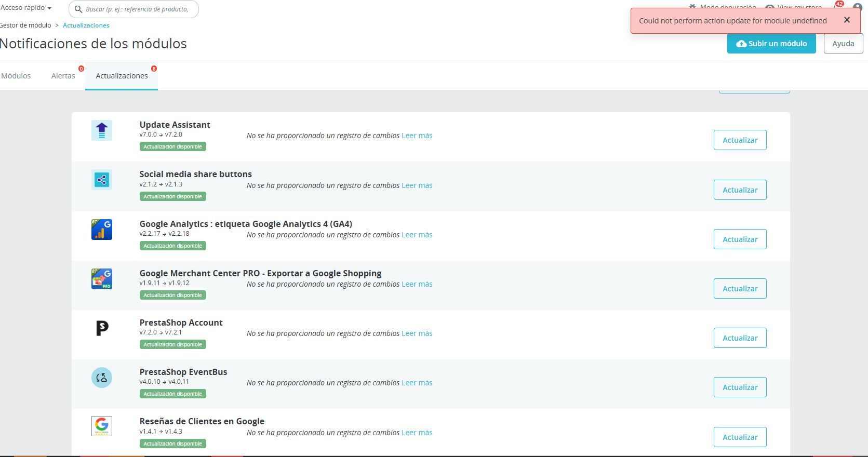Open Leer más for Google Merchant Center

pyautogui.click(x=417, y=284)
